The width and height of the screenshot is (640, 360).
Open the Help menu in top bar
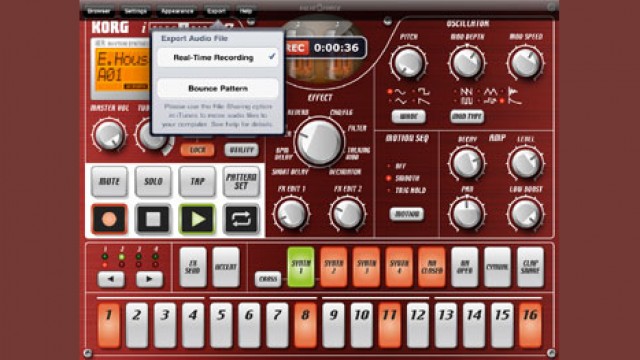point(245,11)
